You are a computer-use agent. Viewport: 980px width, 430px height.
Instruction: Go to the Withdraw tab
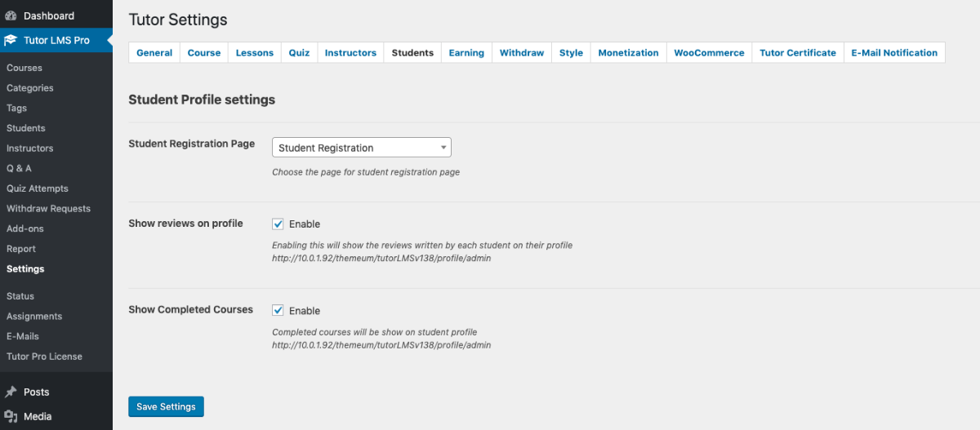coord(522,52)
